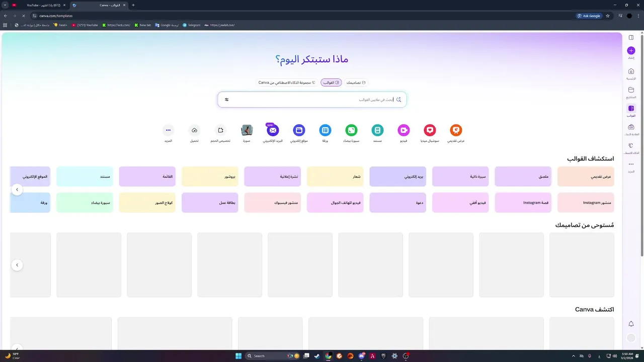Open the tab search dropdown at top left
644x362 pixels.
click(4, 5)
